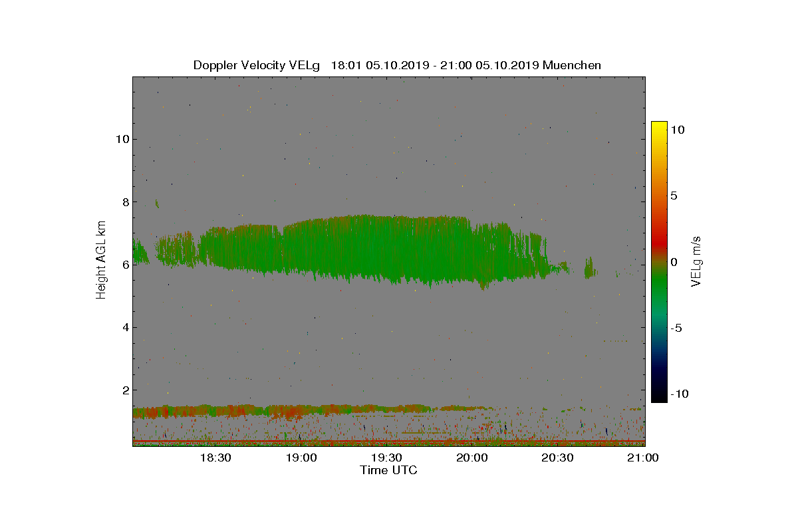
Task: Click the height tick label 4
Action: (x=125, y=327)
